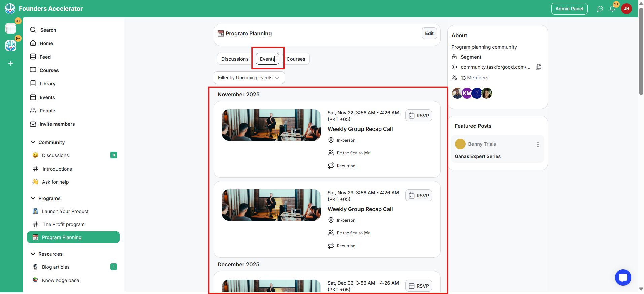Viewport: 644px width, 294px height.
Task: Open Library in the sidebar
Action: 43,84
